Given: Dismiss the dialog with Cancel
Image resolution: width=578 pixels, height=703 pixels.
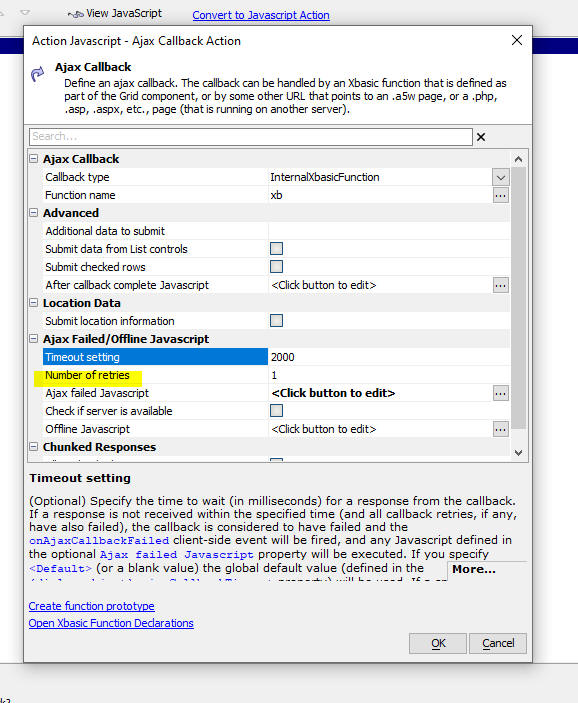Looking at the screenshot, I should tap(498, 643).
